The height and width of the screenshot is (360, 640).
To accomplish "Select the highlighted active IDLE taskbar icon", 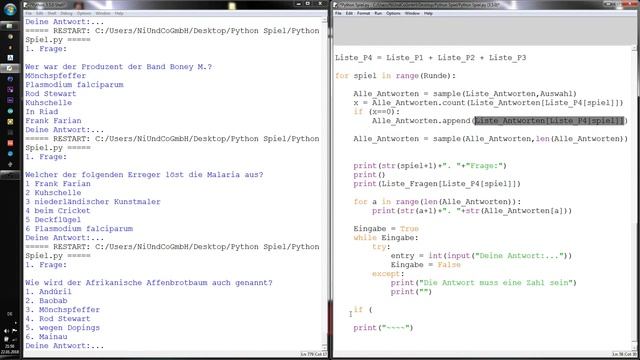I will pyautogui.click(x=10, y=68).
